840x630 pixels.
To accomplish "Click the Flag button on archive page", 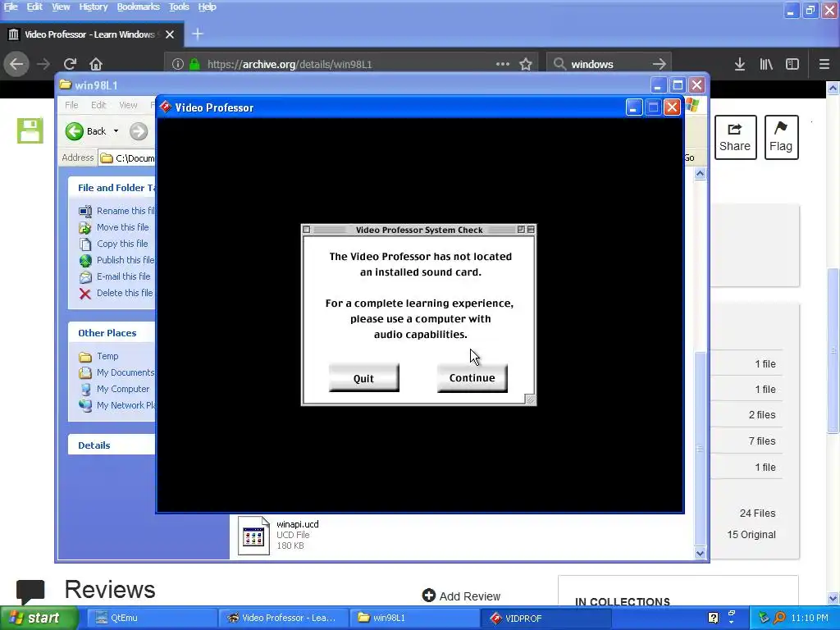I will (781, 137).
